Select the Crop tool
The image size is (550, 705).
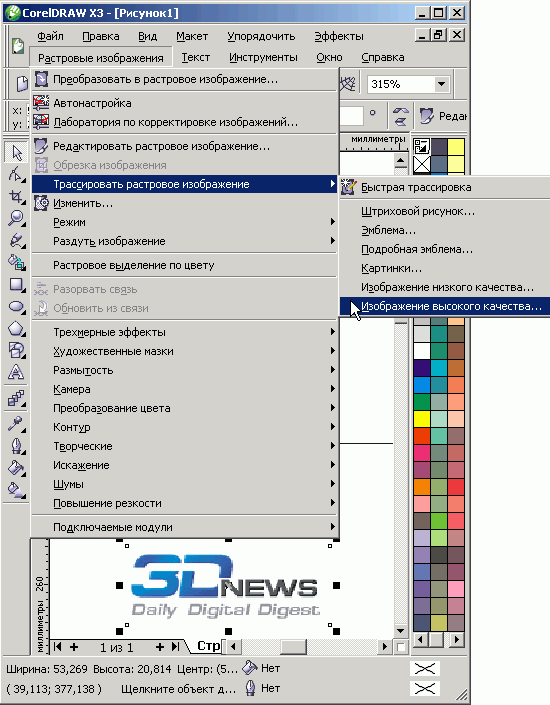click(16, 196)
